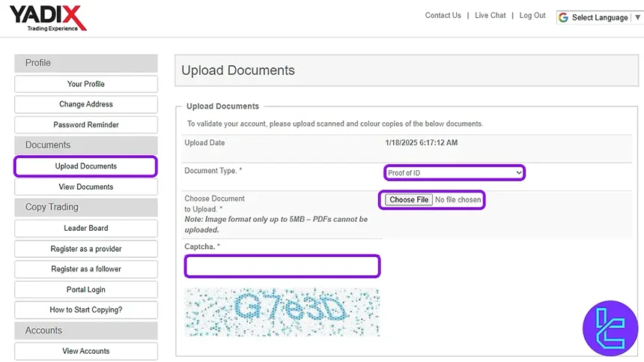644x362 pixels.
Task: Open the Leader Board
Action: (x=86, y=228)
